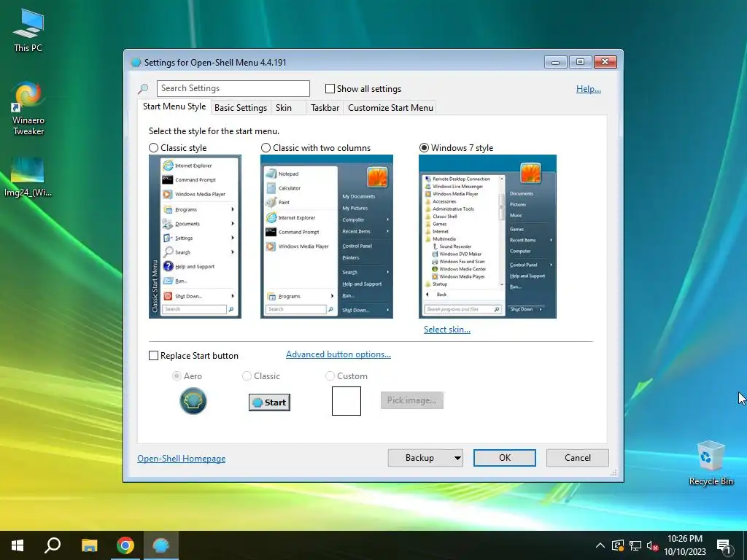Choose the Aero button radio option
Viewport: 747px width, 560px height.
click(x=177, y=376)
